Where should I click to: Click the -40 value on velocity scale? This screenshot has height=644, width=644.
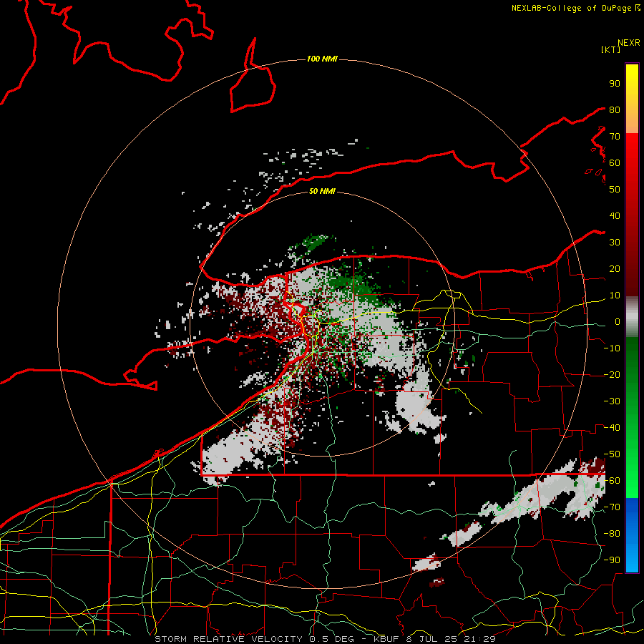coord(612,428)
